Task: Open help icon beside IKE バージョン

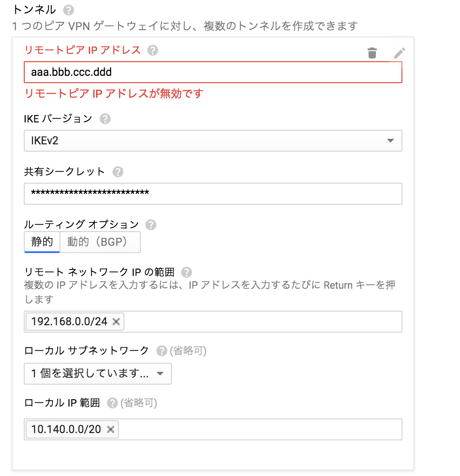Action: 105,119
